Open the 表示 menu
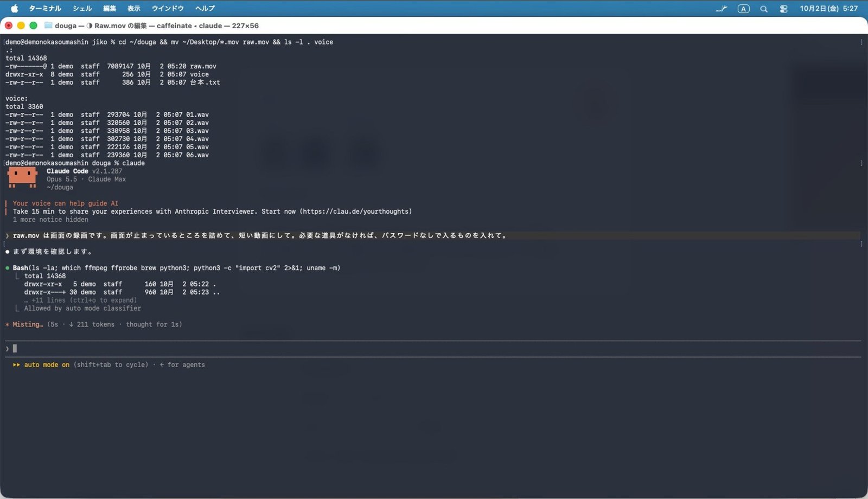This screenshot has height=499, width=868. (x=133, y=9)
